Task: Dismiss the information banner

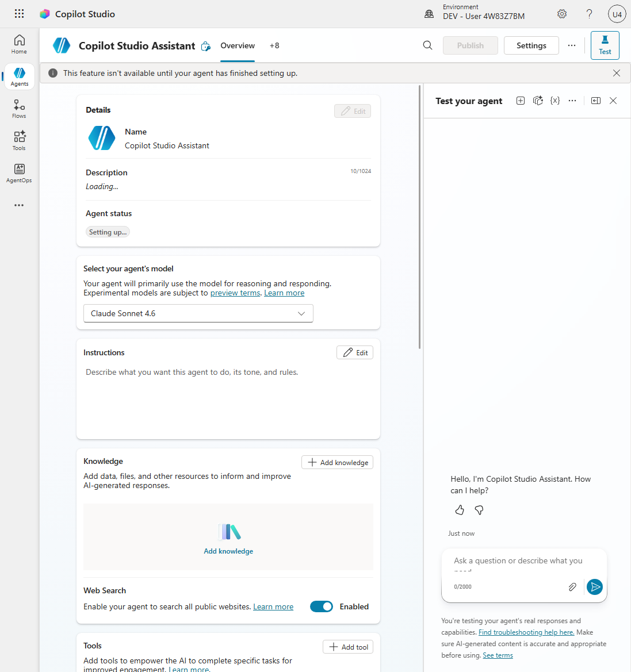Action: pos(617,73)
